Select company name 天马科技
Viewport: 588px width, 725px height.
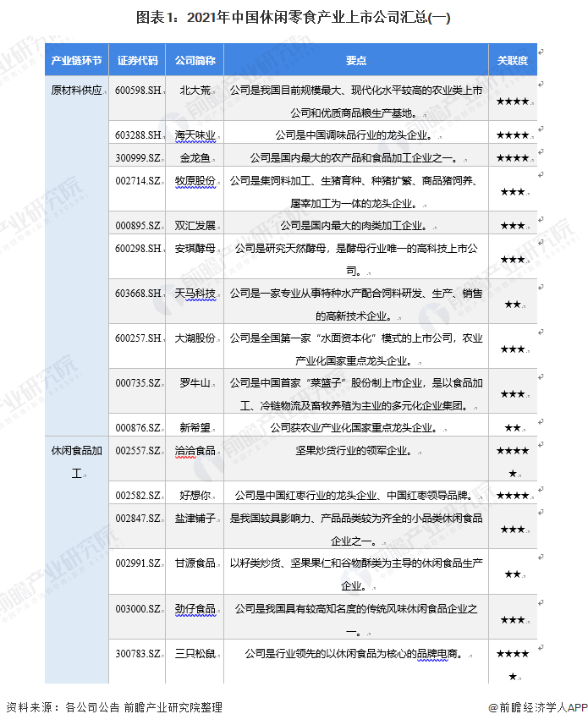pyautogui.click(x=195, y=294)
